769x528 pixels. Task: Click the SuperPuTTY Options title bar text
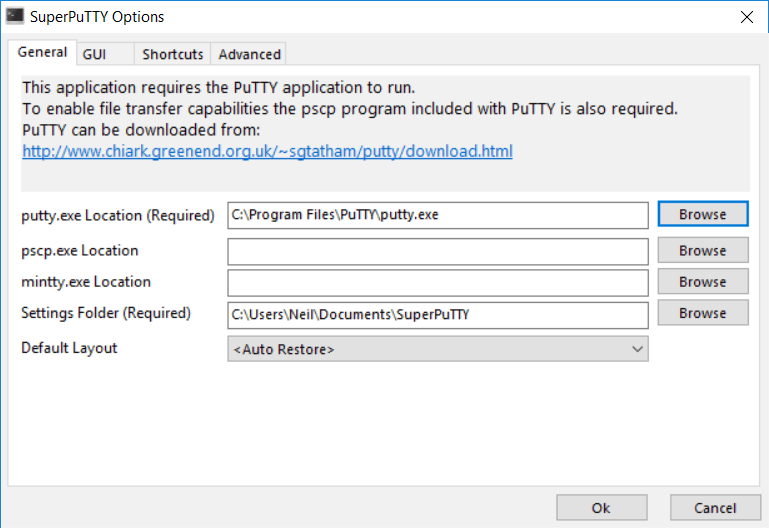97,17
